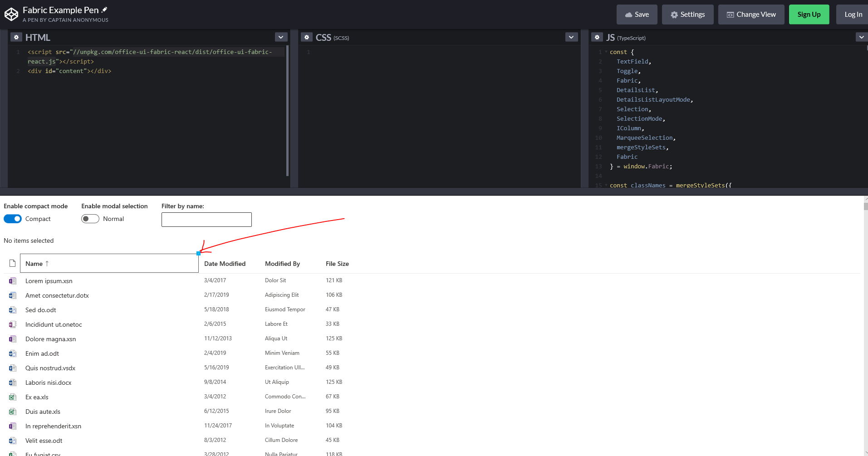Toggle the modal selection Normal switch
The height and width of the screenshot is (456, 868).
tap(90, 219)
